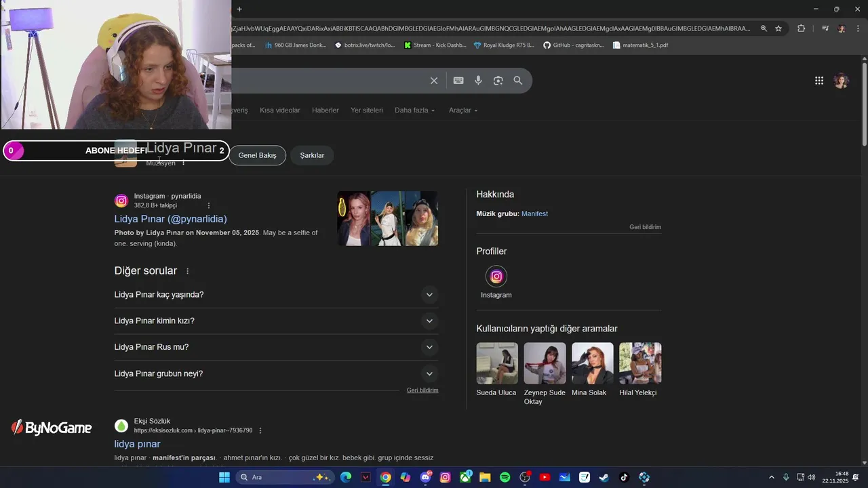Start voice search with the microphone
This screenshot has width=868, height=488.
click(478, 81)
